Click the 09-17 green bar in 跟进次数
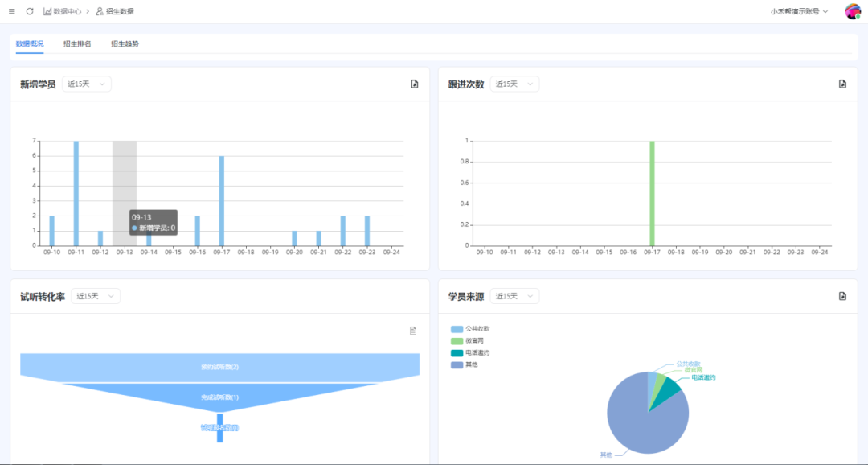 point(652,193)
